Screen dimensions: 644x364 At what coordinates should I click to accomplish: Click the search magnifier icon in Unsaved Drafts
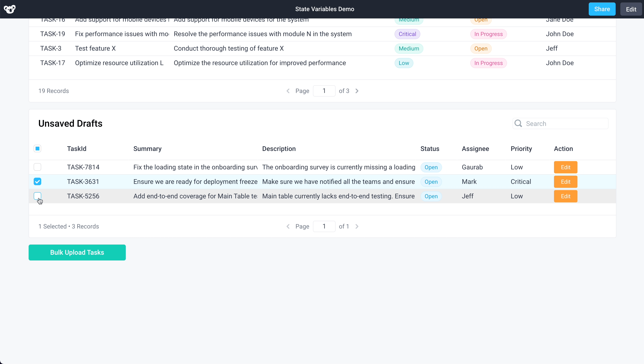(x=518, y=123)
